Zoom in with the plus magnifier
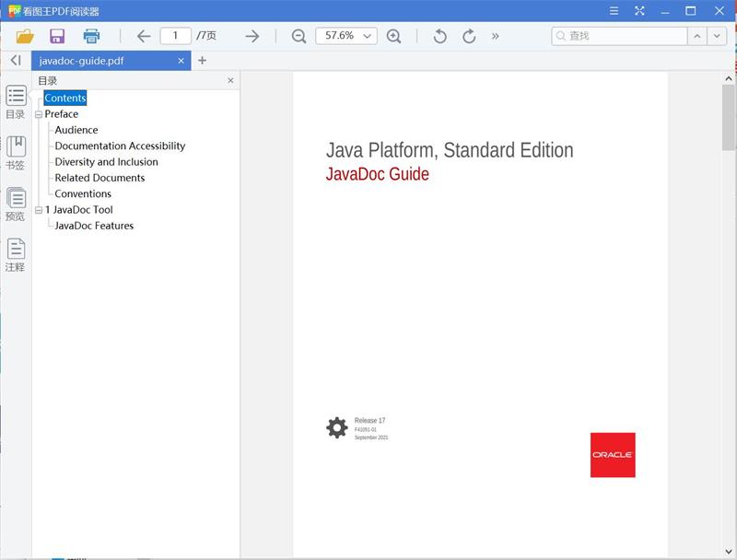The height and width of the screenshot is (560, 737). (x=393, y=36)
